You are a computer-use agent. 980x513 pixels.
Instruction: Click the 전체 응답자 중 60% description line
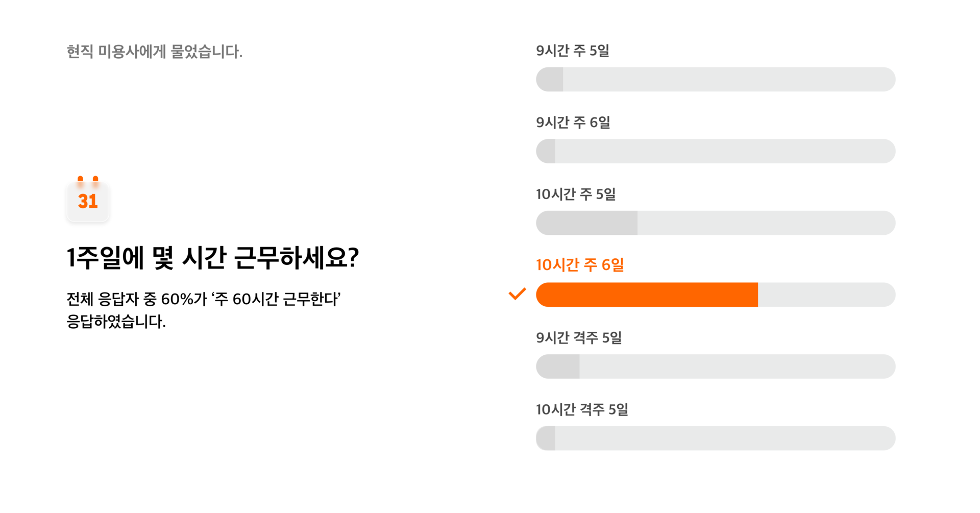pyautogui.click(x=204, y=299)
